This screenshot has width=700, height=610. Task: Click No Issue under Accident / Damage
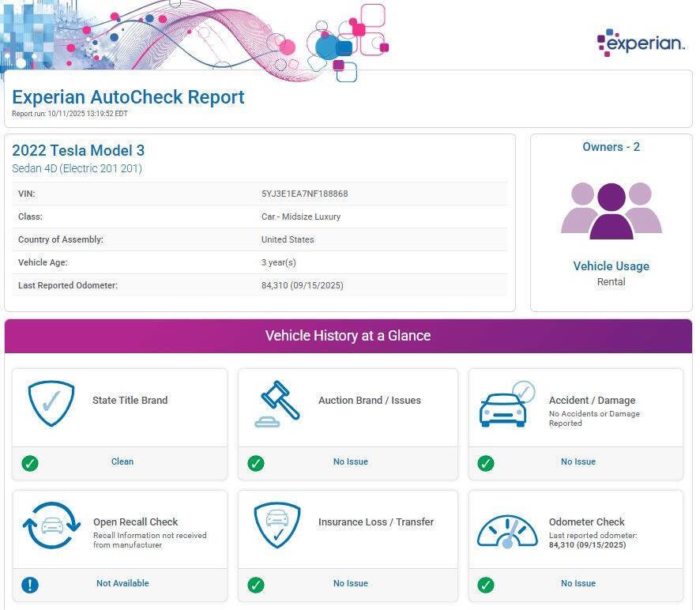coord(578,461)
